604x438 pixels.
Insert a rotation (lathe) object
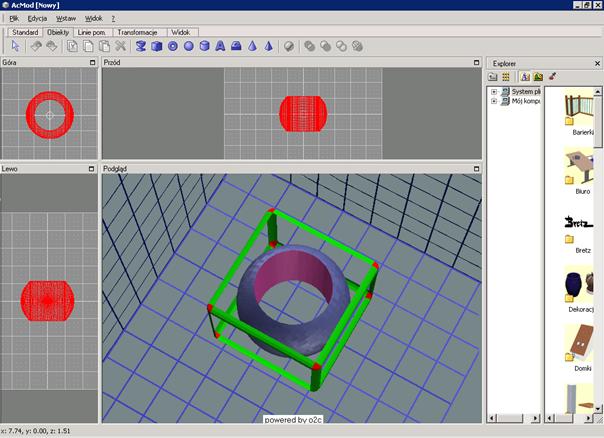141,46
